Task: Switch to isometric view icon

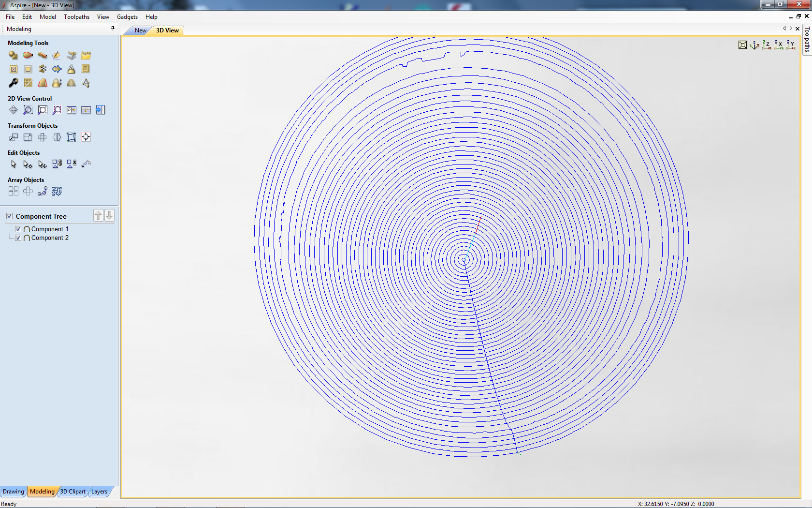Action: tap(754, 45)
